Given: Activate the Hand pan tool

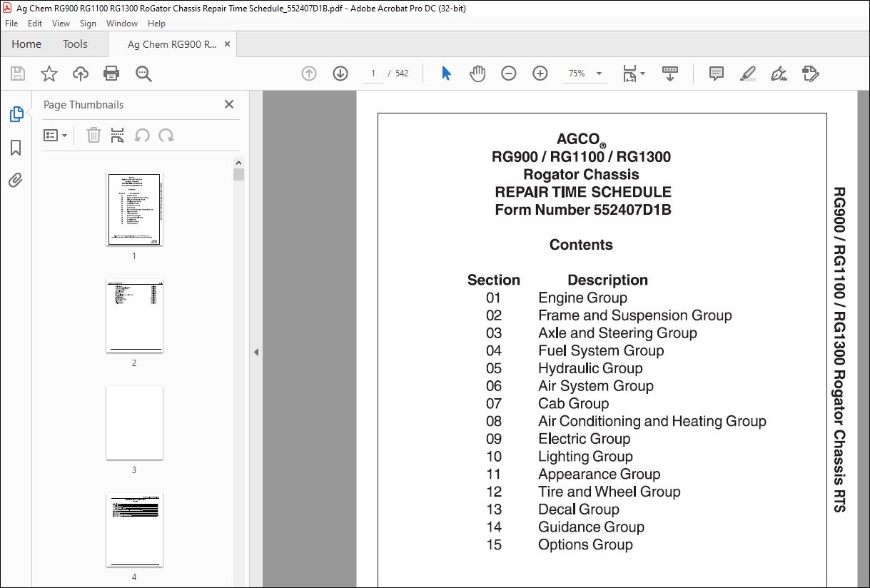Looking at the screenshot, I should (x=477, y=73).
